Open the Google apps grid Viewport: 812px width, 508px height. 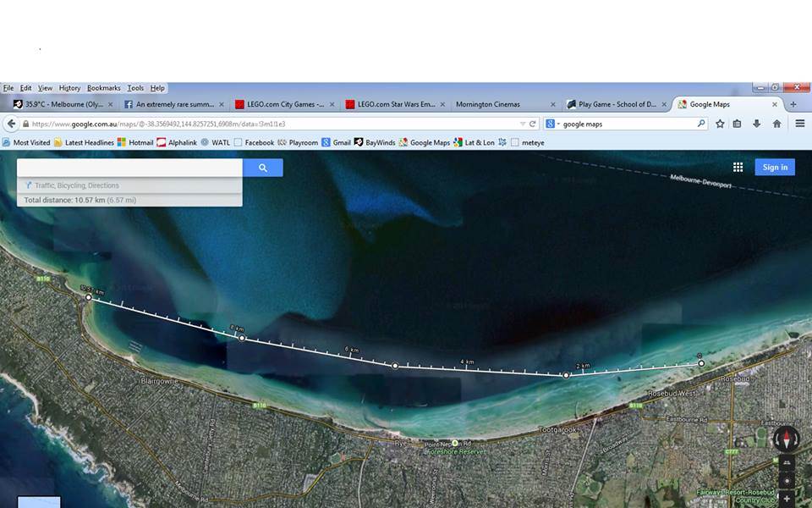coord(738,168)
